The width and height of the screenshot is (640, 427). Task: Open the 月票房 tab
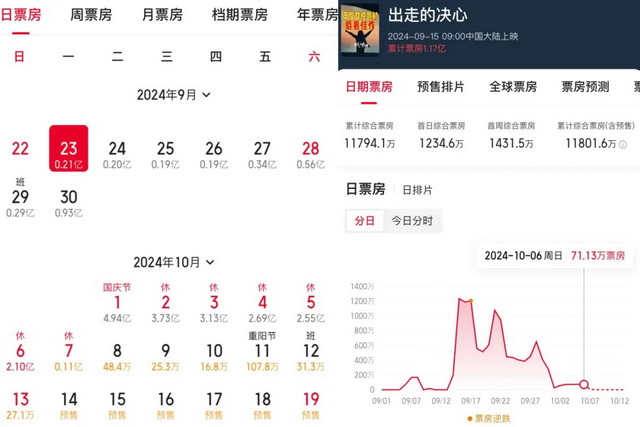(162, 15)
